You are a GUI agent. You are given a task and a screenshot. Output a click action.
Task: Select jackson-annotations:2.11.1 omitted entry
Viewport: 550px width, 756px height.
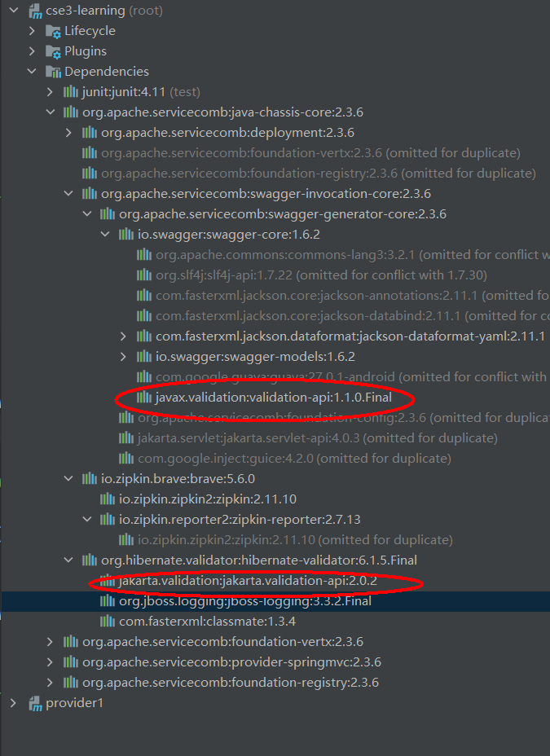click(352, 295)
